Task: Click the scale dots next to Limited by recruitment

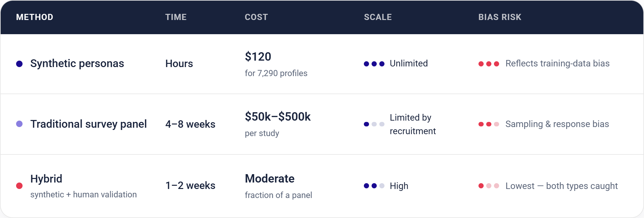Action: coord(374,124)
